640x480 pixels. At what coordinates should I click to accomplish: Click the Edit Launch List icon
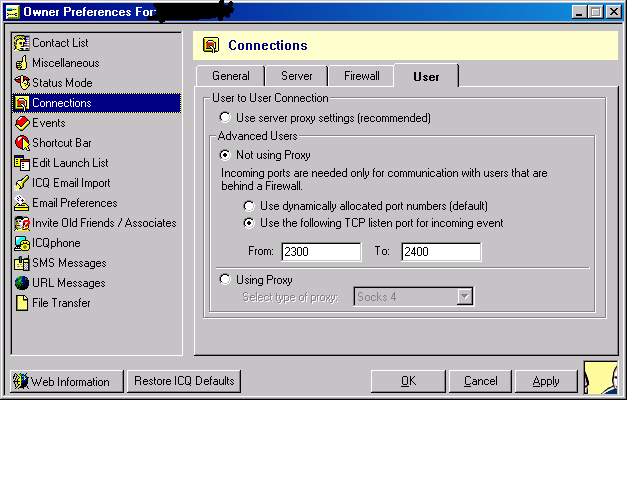(22, 163)
